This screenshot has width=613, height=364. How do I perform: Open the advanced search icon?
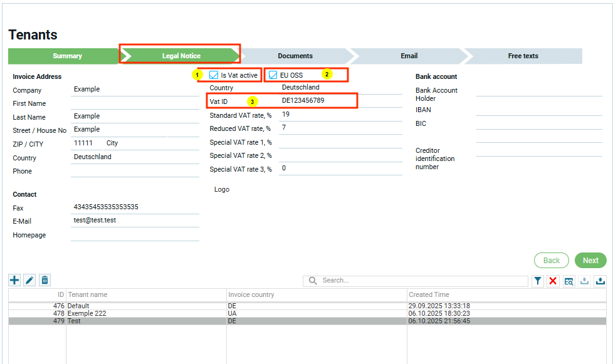coord(568,281)
